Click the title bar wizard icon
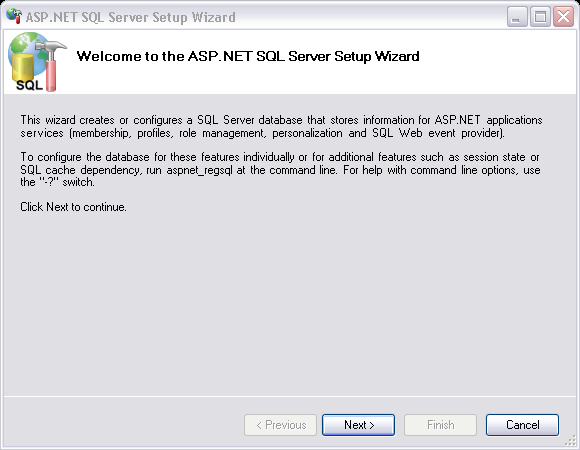 (14, 16)
